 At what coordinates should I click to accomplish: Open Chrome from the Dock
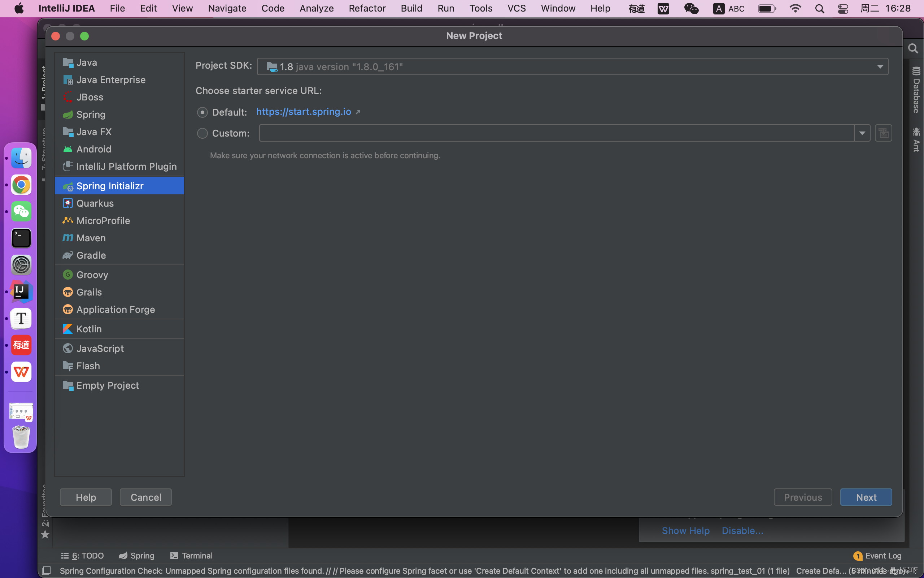(21, 185)
